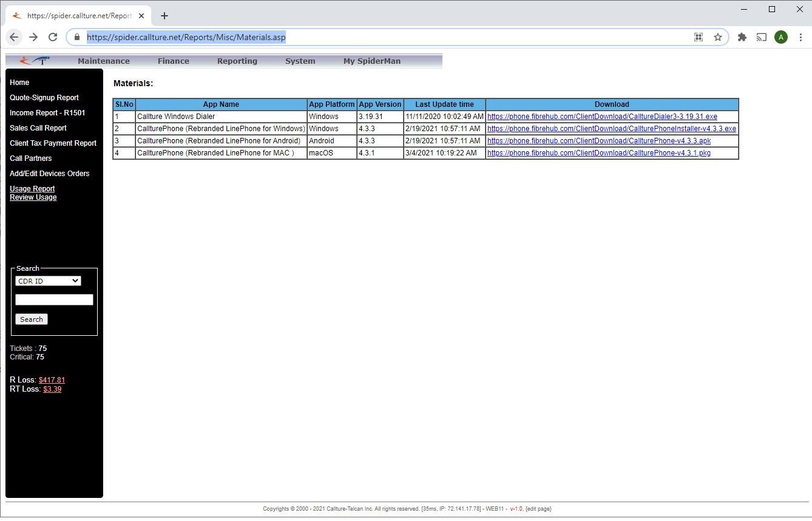
Task: Click the browser back arrow button
Action: (x=15, y=37)
